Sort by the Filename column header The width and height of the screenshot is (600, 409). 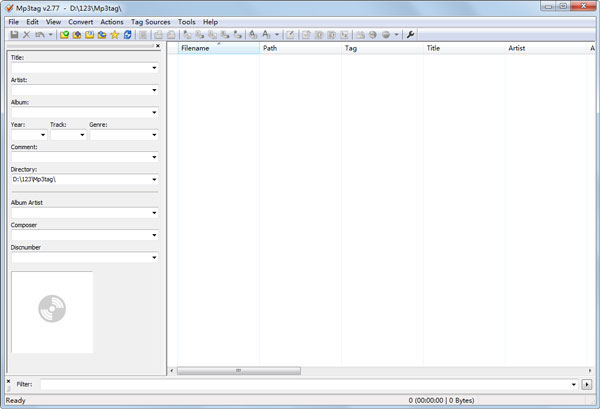coord(218,48)
